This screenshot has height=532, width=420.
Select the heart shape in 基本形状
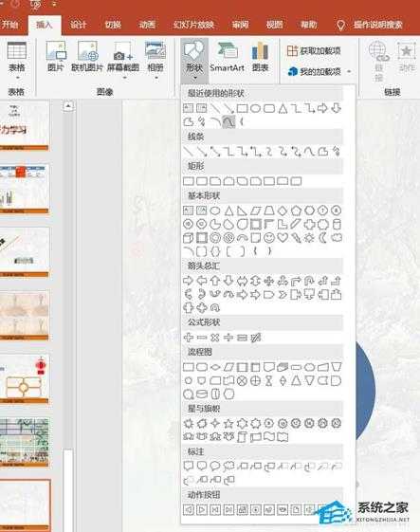[x=283, y=237]
